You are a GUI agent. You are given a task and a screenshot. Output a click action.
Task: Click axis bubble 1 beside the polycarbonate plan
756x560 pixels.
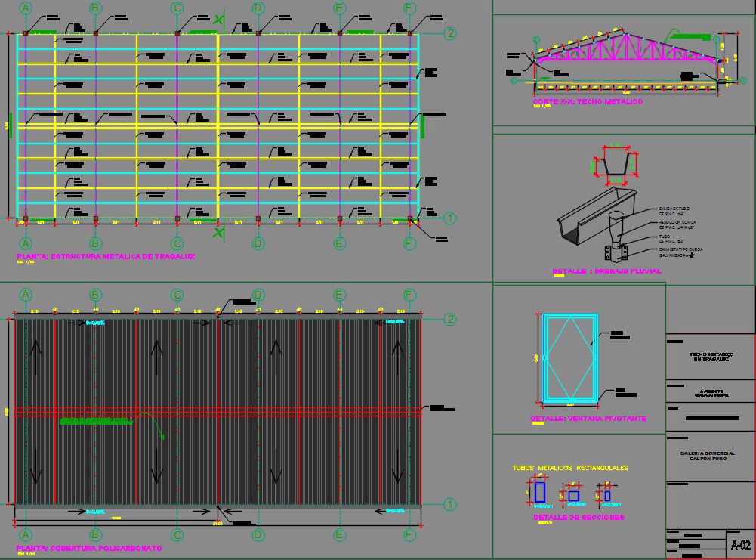[450, 504]
